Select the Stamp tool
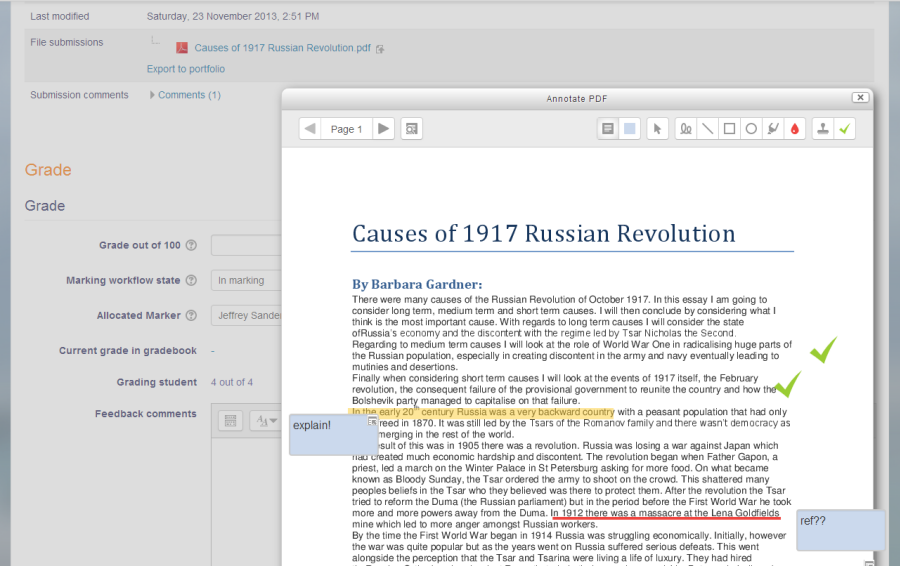The height and width of the screenshot is (566, 900). pyautogui.click(x=822, y=129)
